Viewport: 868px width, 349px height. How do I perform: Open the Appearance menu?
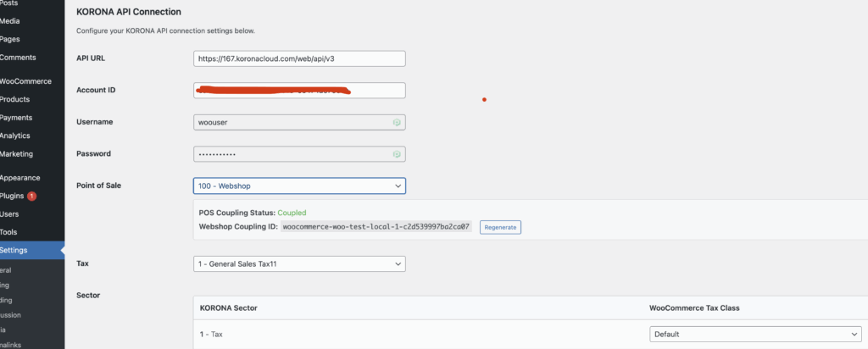pos(20,178)
